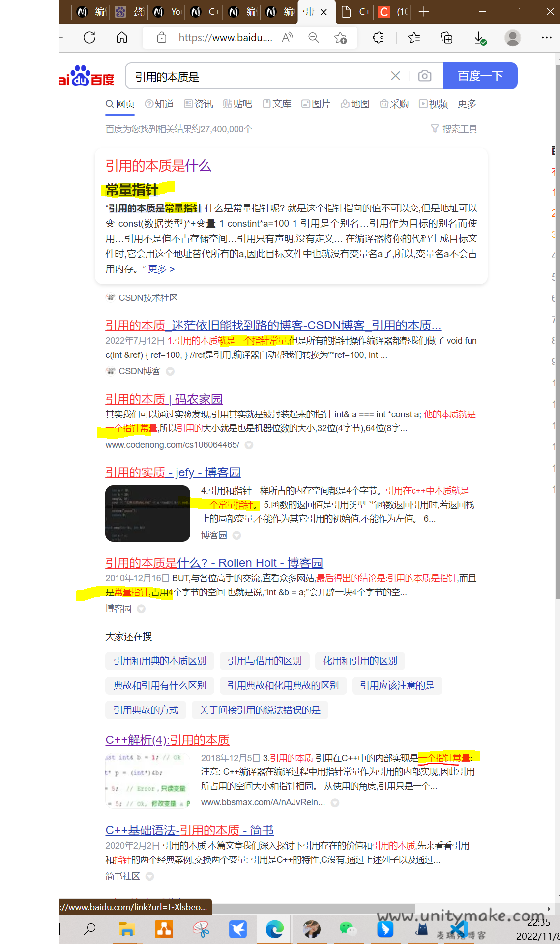The image size is (560, 944).
Task: Open the read aloud icon in address bar
Action: tap(287, 38)
